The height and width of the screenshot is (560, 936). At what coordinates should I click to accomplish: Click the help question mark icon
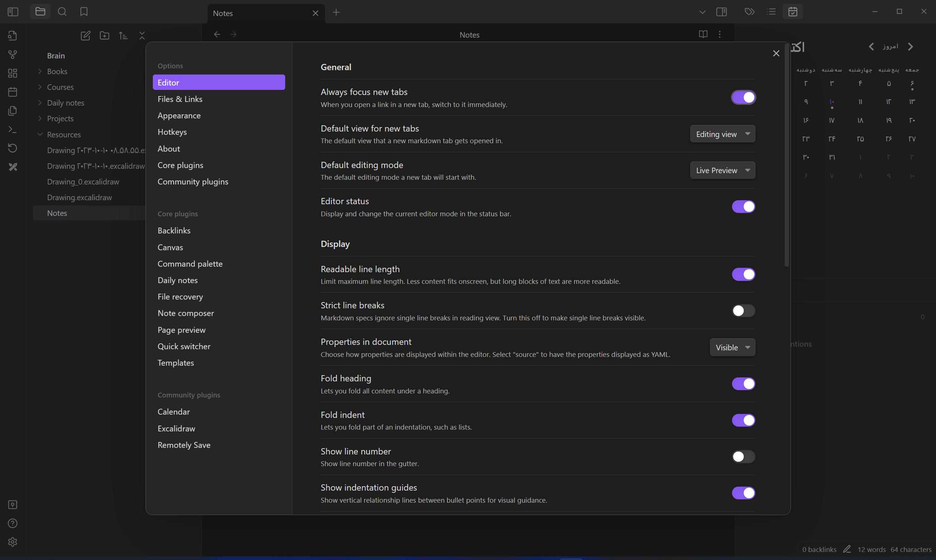click(12, 523)
